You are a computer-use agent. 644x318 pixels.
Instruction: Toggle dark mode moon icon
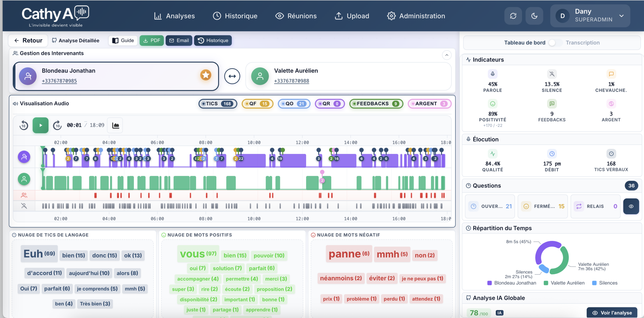coord(534,16)
